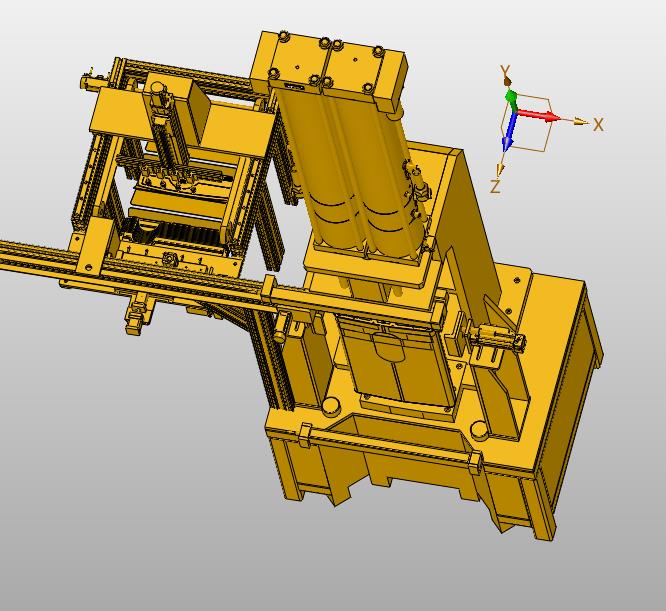The width and height of the screenshot is (666, 611).
Task: Click the green Y axis arrow
Action: [x=511, y=101]
